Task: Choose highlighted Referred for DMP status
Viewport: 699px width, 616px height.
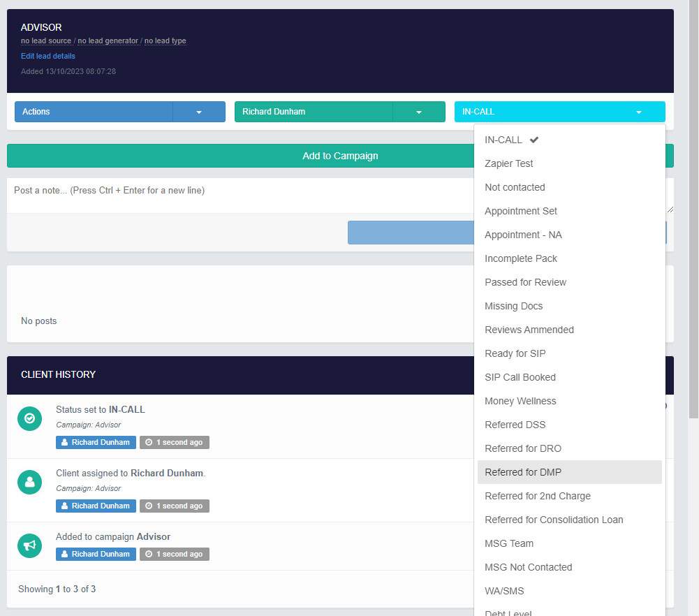Action: coord(569,472)
